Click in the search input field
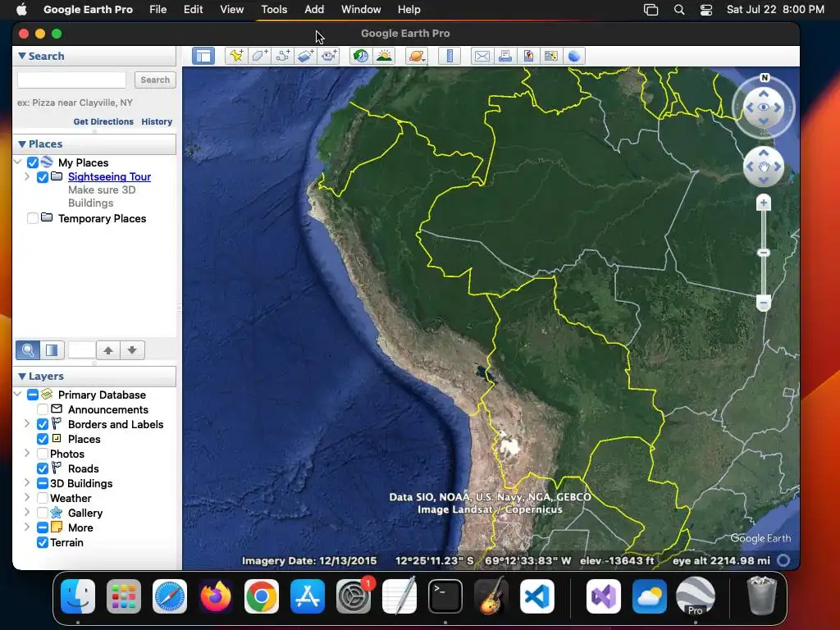Screen dimensions: 840x630 72,80
